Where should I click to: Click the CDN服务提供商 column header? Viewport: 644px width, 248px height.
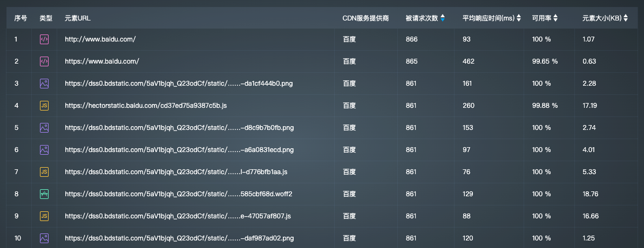[365, 18]
